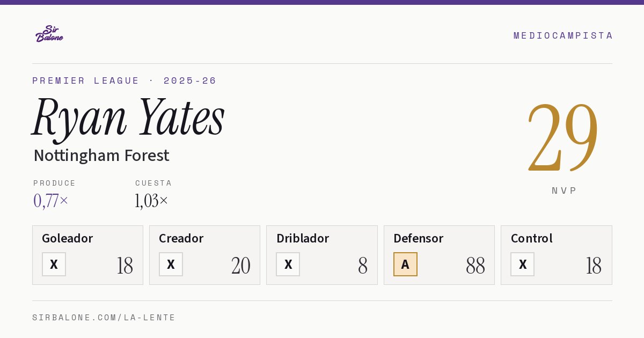Select the Creador score card
644x338 pixels.
pos(204,255)
